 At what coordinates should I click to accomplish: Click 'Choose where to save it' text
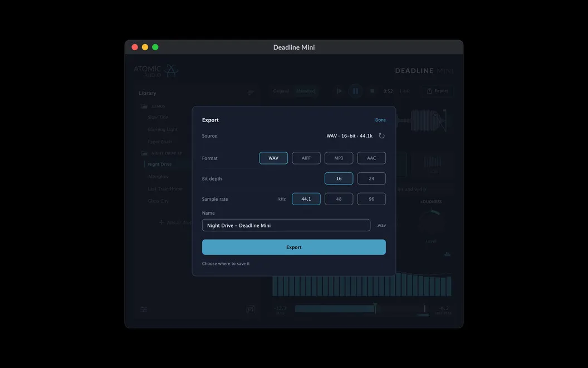point(226,264)
